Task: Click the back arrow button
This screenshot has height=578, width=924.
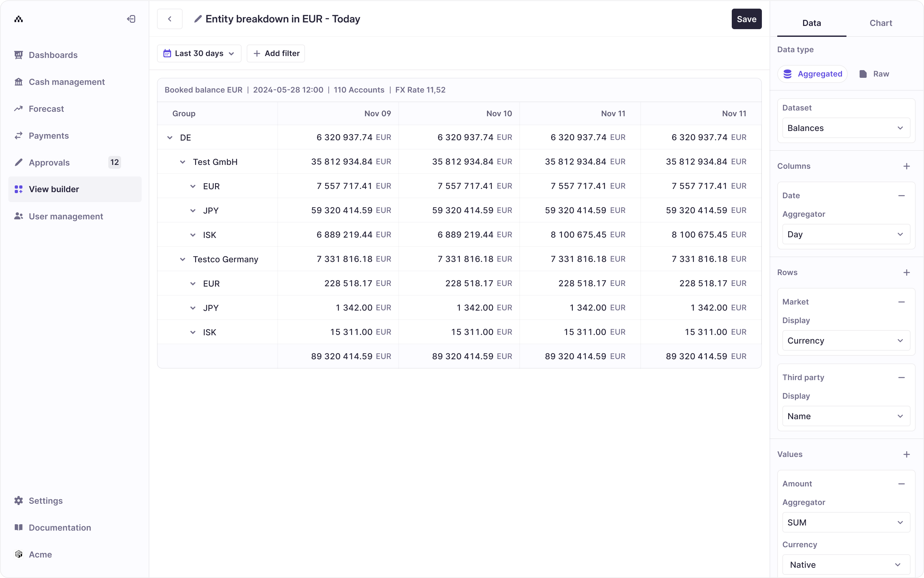Action: pyautogui.click(x=169, y=19)
